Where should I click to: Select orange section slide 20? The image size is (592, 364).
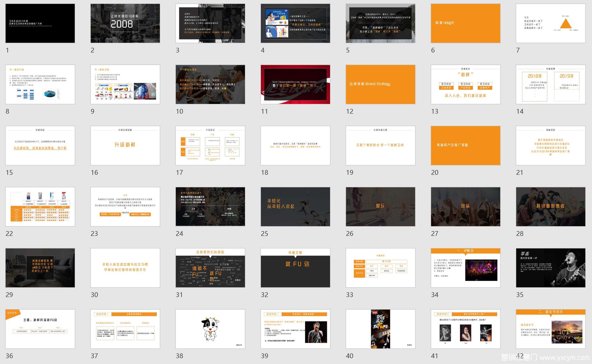click(x=465, y=146)
